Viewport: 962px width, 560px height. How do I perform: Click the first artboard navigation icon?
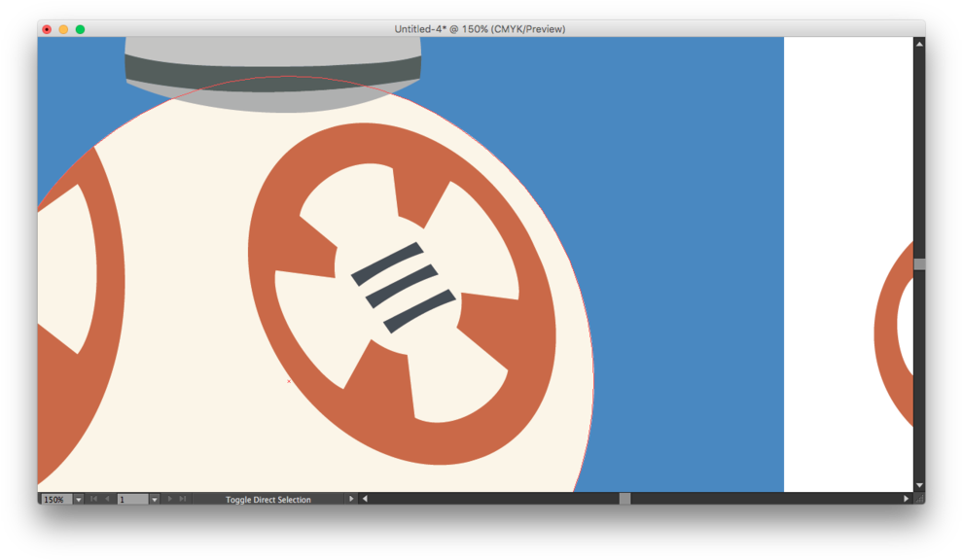[x=92, y=499]
